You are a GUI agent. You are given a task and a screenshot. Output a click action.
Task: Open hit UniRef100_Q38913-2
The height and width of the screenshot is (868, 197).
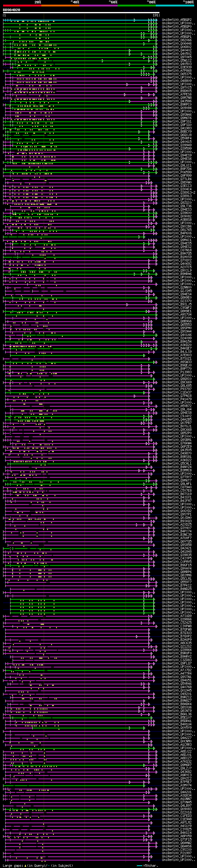(179, 192)
